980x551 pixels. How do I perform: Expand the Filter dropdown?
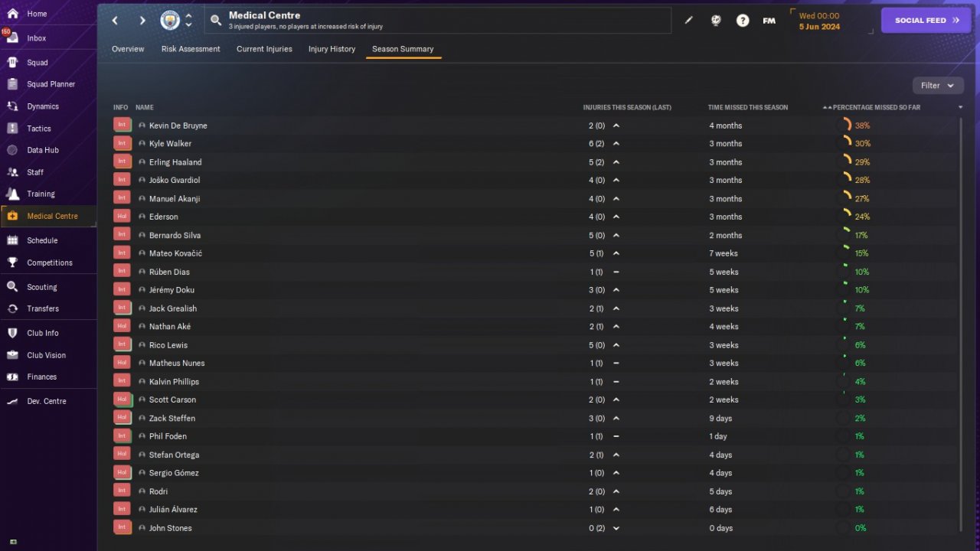(937, 86)
